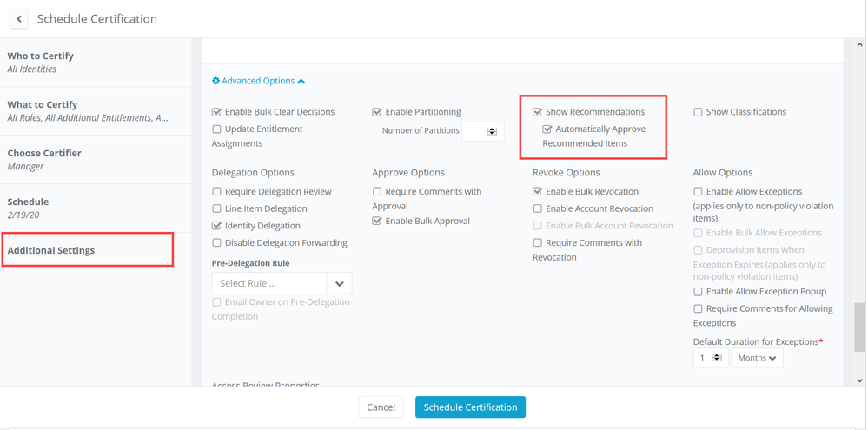Enable Show Classifications checkbox
The width and height of the screenshot is (868, 430).
coord(698,112)
